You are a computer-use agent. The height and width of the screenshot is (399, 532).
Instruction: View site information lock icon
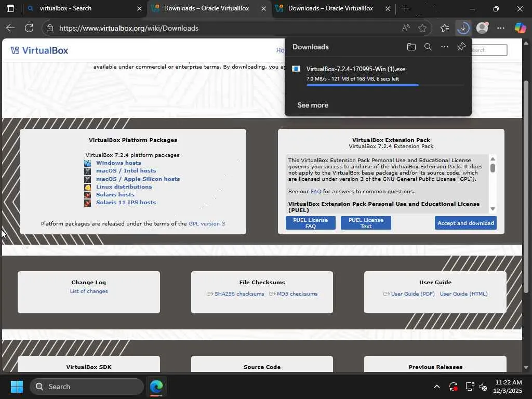coord(50,28)
